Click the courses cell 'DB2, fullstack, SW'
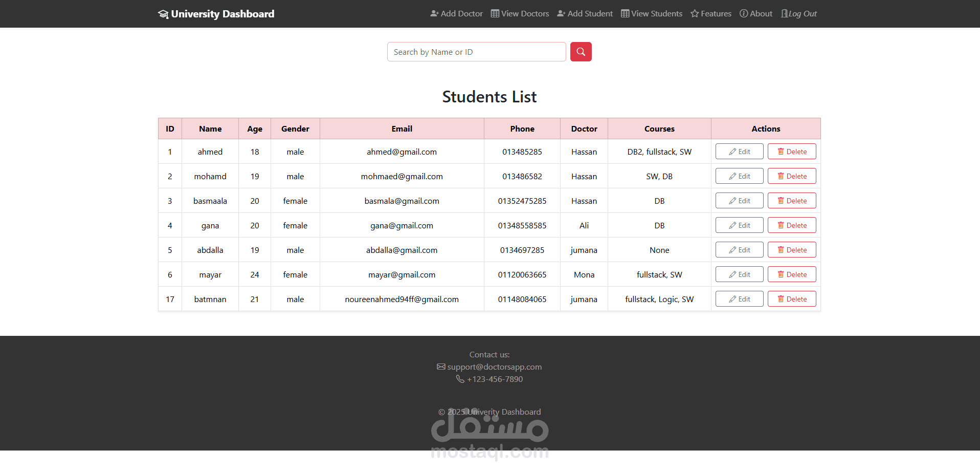This screenshot has width=980, height=471. (x=659, y=152)
